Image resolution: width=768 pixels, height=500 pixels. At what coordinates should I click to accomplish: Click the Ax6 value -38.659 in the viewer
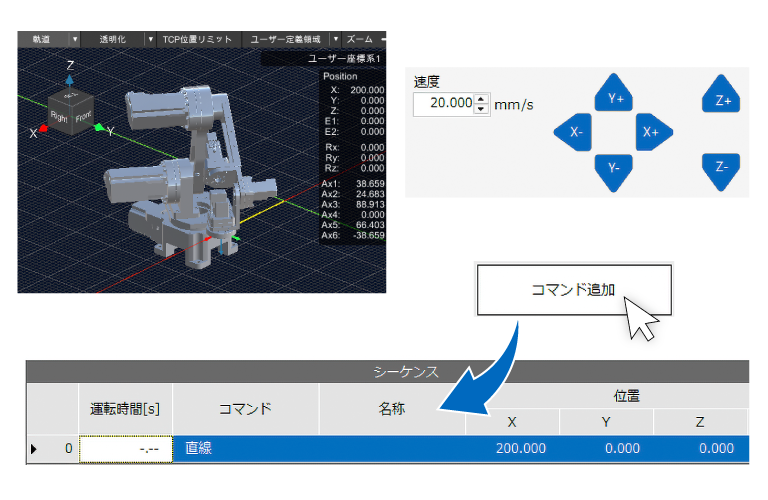tap(368, 235)
